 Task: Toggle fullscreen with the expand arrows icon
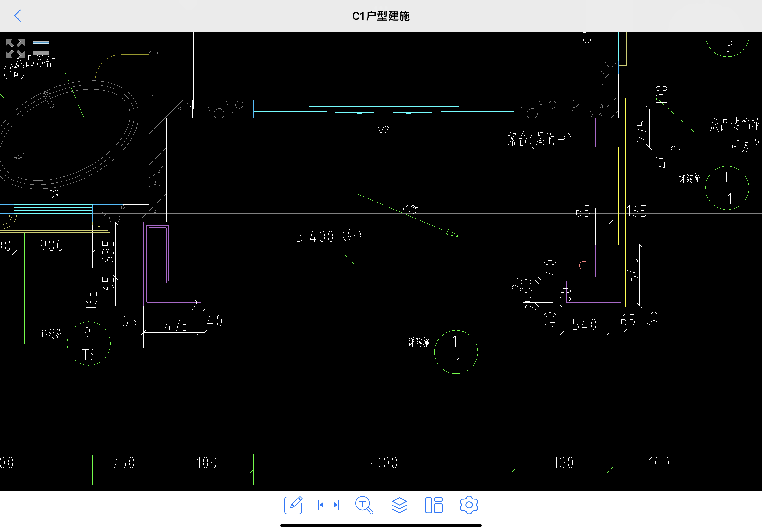15,48
